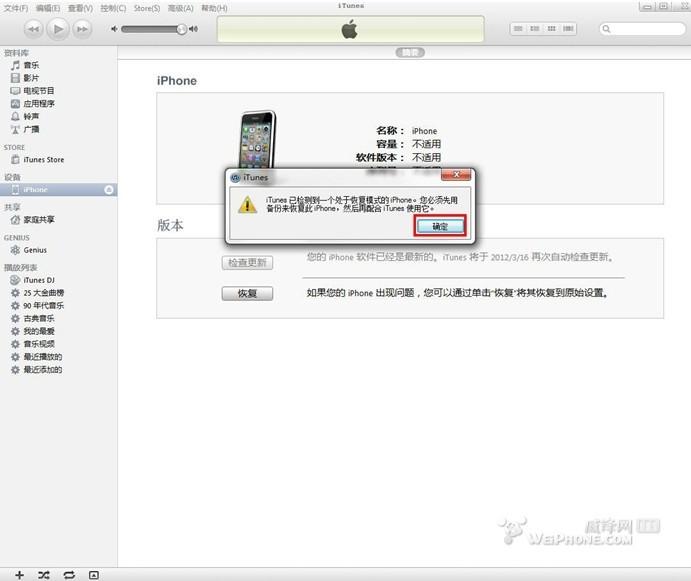The height and width of the screenshot is (581, 691).
Task: Open the Store(S) menu
Action: click(147, 7)
